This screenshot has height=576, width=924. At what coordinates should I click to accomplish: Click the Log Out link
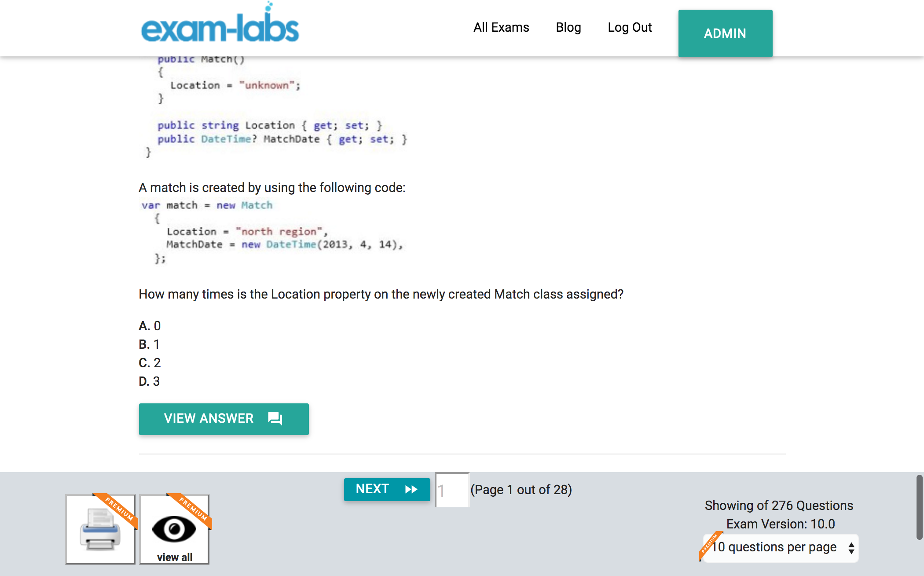click(630, 26)
